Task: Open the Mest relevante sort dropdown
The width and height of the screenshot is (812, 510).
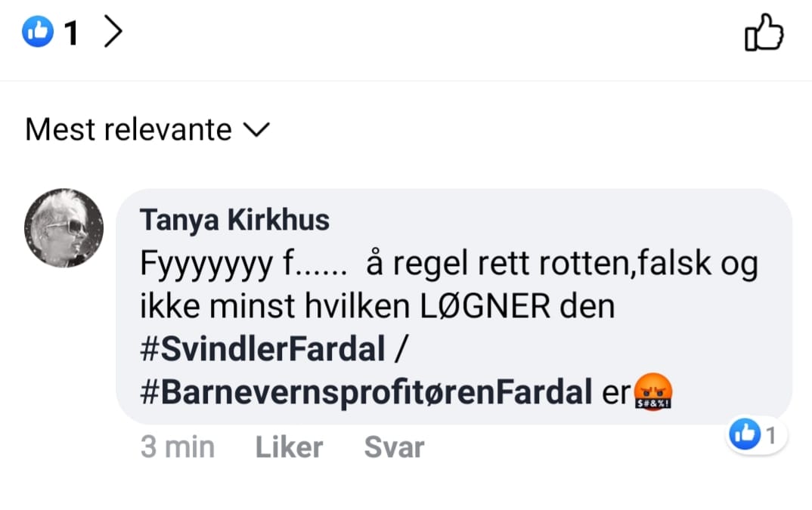Action: click(x=147, y=129)
